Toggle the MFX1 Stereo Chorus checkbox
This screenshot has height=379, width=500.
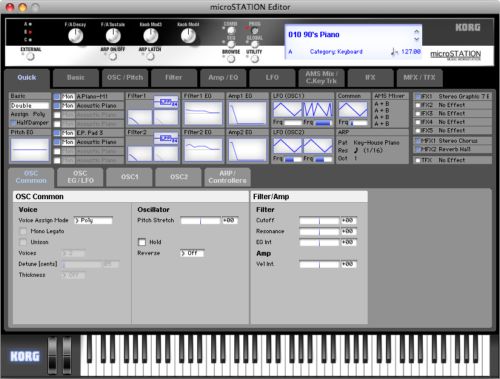(x=418, y=141)
